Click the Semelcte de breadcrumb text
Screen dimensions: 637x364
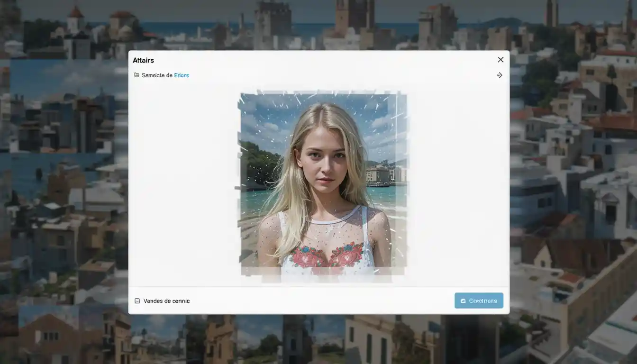pyautogui.click(x=157, y=75)
